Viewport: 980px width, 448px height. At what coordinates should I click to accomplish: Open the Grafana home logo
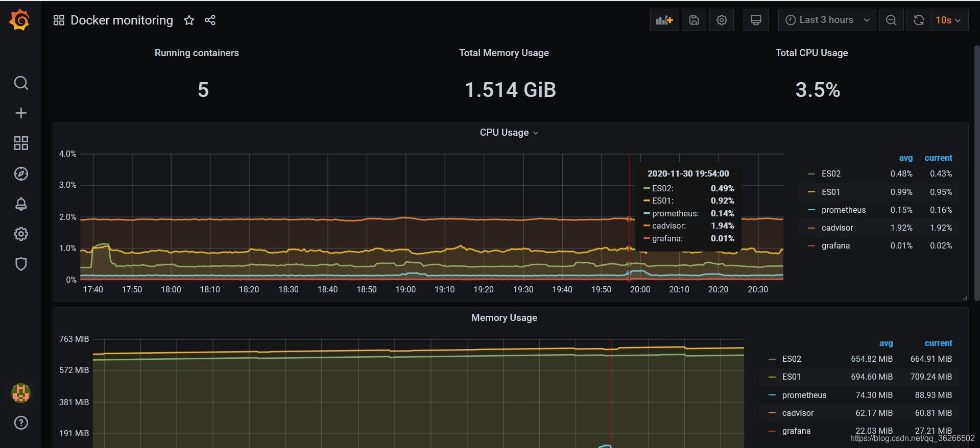(x=20, y=20)
